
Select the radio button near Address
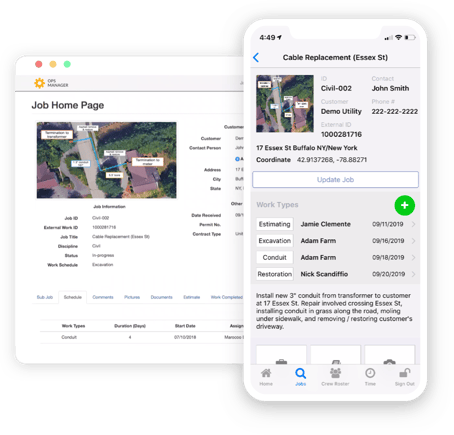pos(237,159)
